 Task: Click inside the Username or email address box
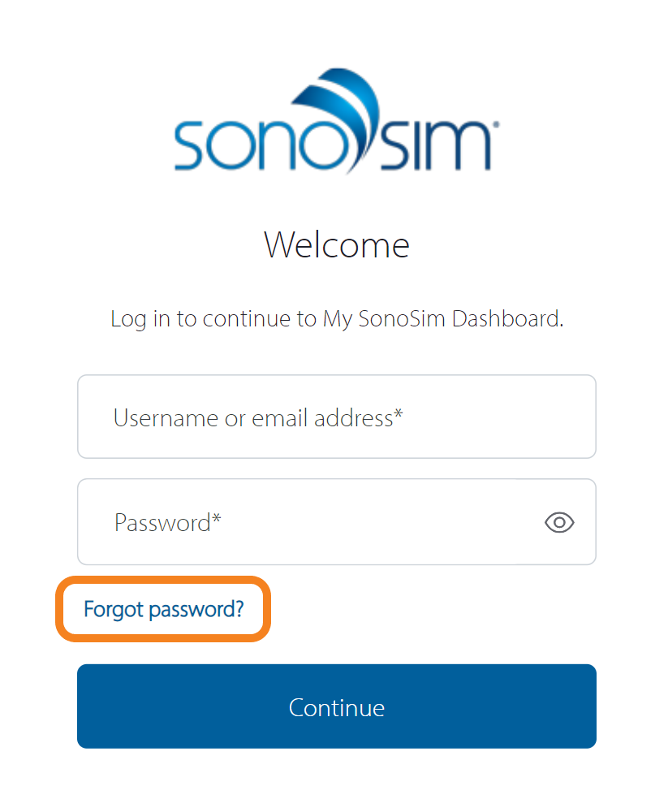coord(336,417)
